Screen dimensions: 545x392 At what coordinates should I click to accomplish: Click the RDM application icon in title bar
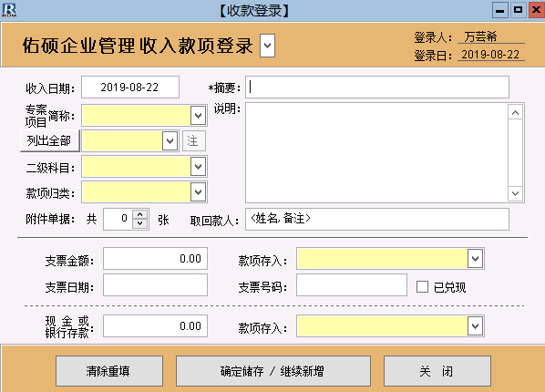pyautogui.click(x=9, y=10)
